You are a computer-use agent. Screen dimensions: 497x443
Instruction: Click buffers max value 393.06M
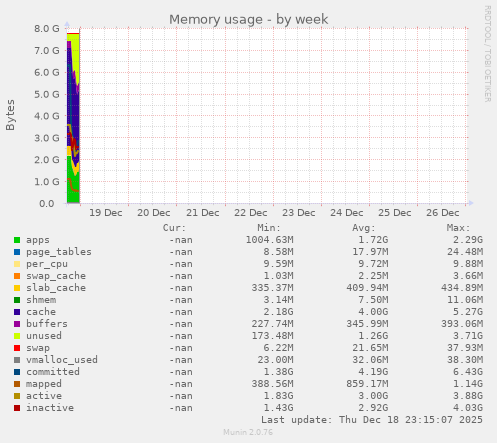click(462, 324)
